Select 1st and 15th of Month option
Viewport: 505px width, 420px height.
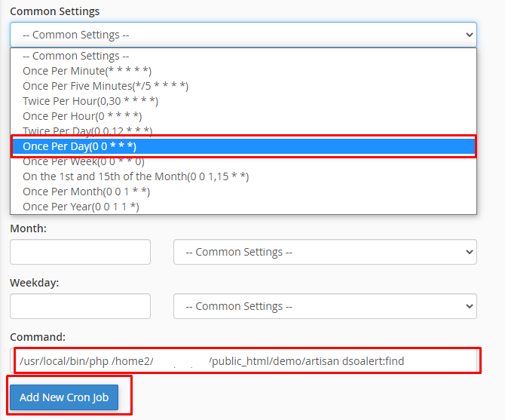click(136, 176)
